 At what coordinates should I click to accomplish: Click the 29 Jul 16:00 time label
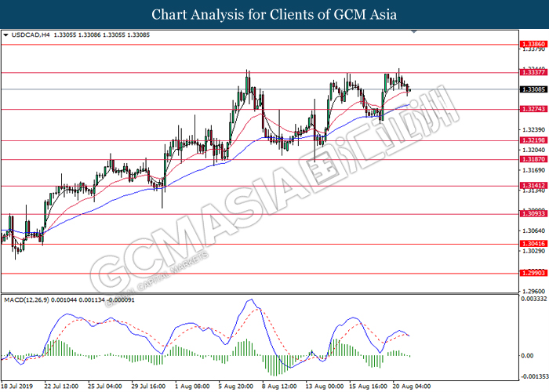(x=148, y=387)
